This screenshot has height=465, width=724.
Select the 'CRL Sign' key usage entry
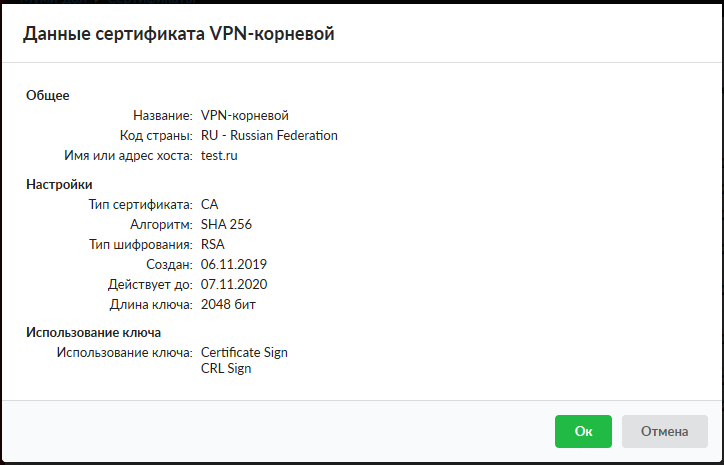226,369
